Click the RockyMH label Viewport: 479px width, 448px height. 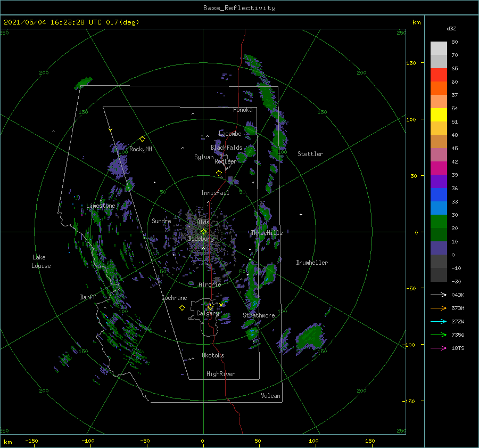141,149
